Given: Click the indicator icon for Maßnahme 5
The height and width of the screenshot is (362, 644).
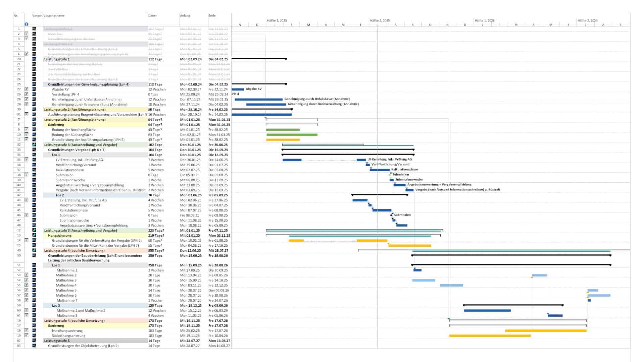Looking at the screenshot, I should point(27,290).
